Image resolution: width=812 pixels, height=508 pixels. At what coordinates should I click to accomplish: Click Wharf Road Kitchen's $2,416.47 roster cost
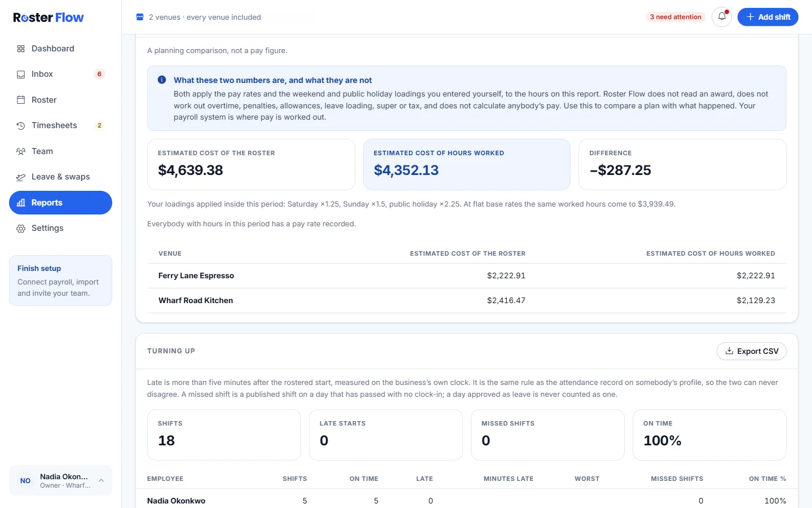coord(506,300)
